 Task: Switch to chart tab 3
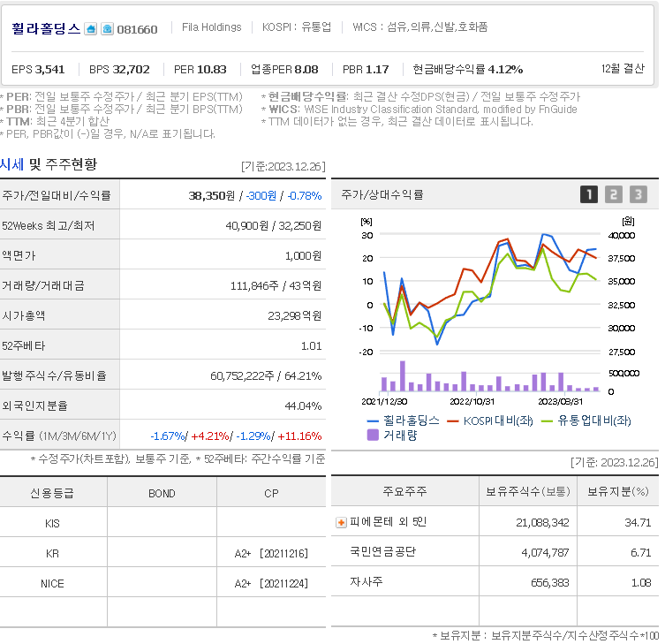point(639,194)
